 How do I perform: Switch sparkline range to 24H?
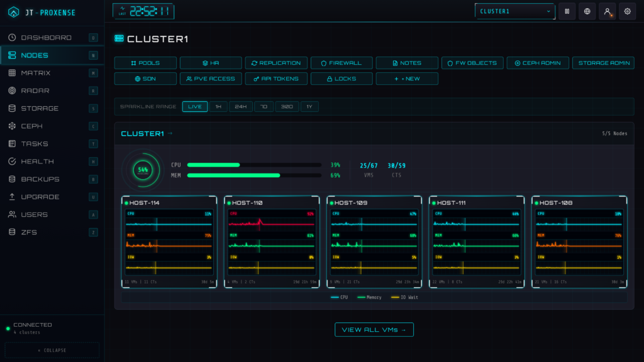tap(241, 107)
